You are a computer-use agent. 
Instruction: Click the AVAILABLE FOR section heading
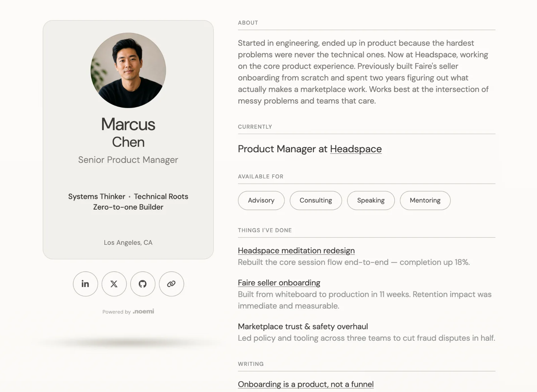pyautogui.click(x=261, y=176)
